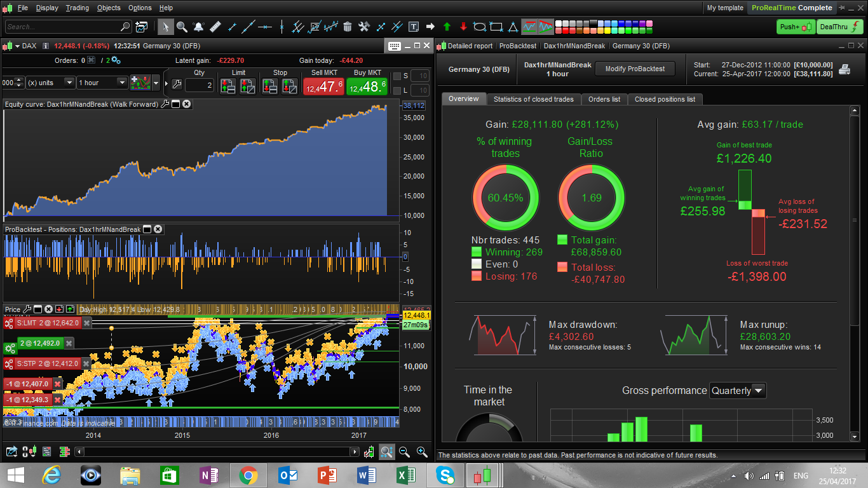Open the order settings wrench beside Qty
868x488 pixels.
[177, 85]
